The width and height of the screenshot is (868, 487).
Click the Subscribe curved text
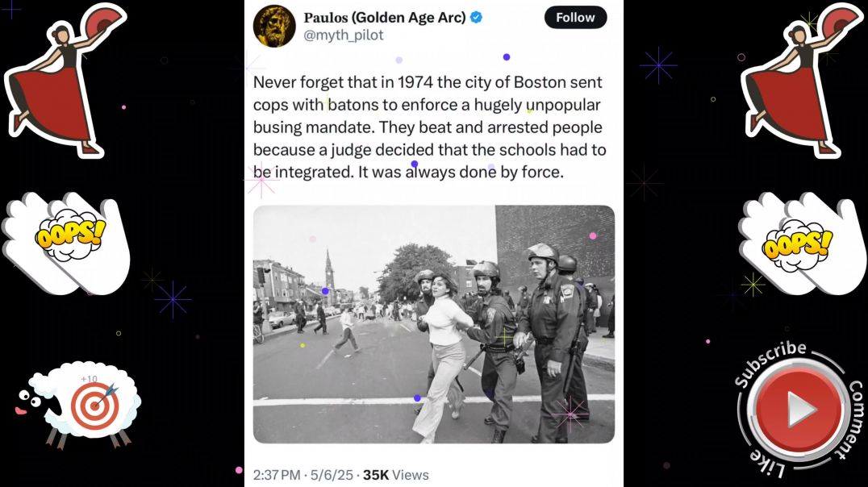click(x=770, y=363)
